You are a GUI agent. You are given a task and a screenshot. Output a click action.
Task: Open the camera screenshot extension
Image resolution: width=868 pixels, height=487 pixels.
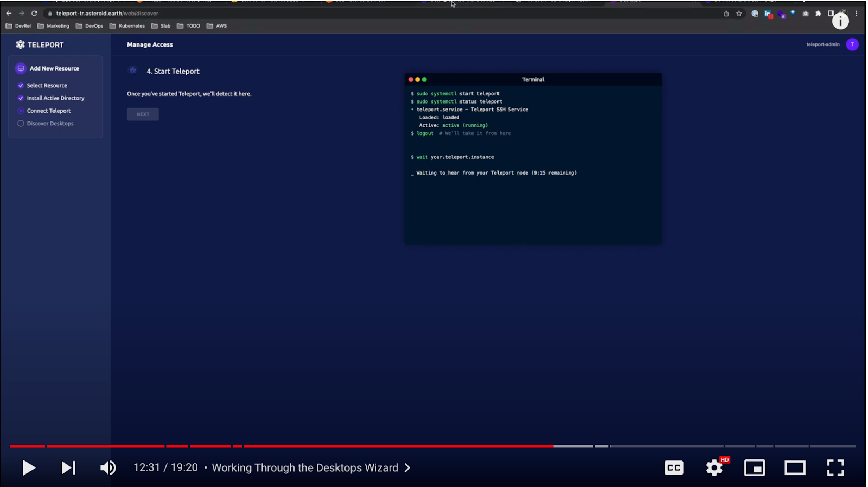[x=806, y=14]
